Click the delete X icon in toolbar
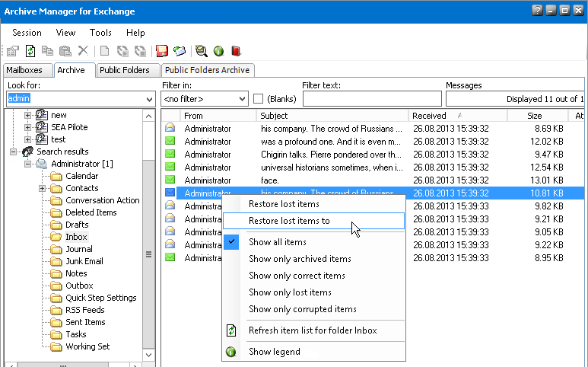 click(83, 51)
